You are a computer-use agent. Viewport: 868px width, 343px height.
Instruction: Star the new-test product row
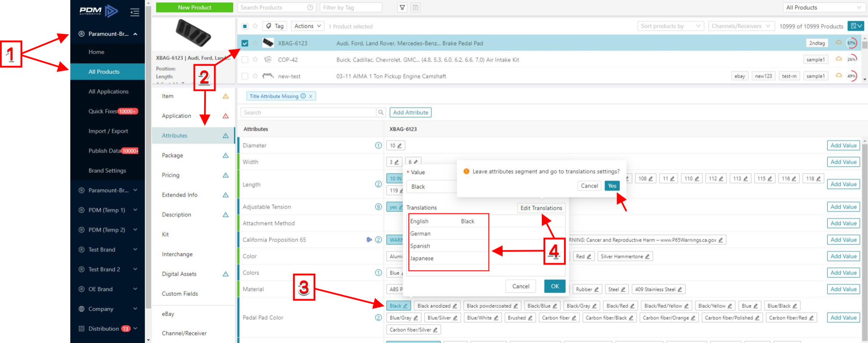pyautogui.click(x=255, y=76)
